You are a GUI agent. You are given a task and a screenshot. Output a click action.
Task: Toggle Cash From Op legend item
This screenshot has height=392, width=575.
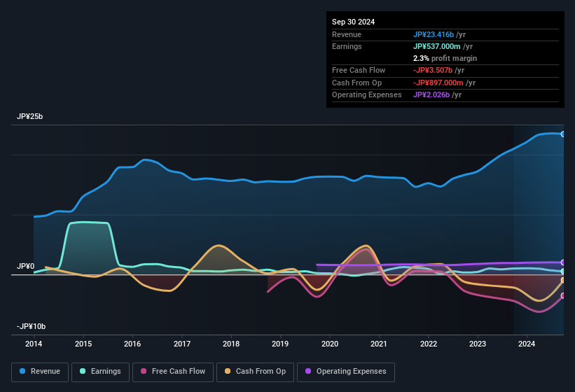(x=254, y=372)
